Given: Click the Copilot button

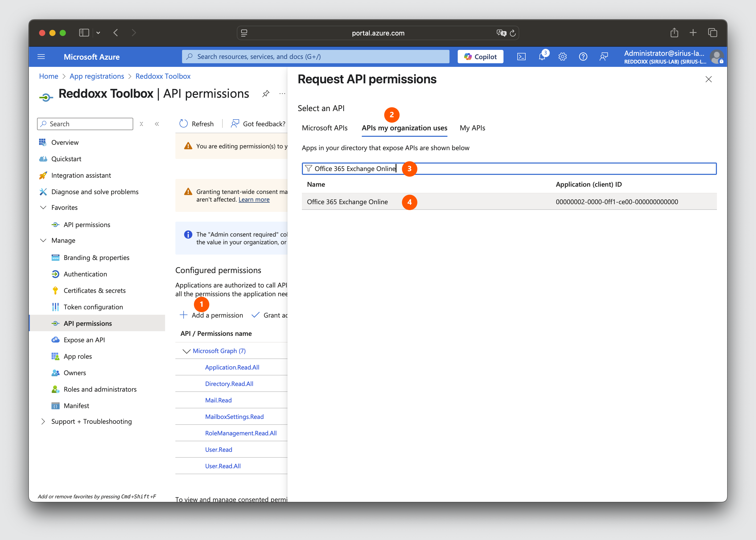Looking at the screenshot, I should click(480, 57).
